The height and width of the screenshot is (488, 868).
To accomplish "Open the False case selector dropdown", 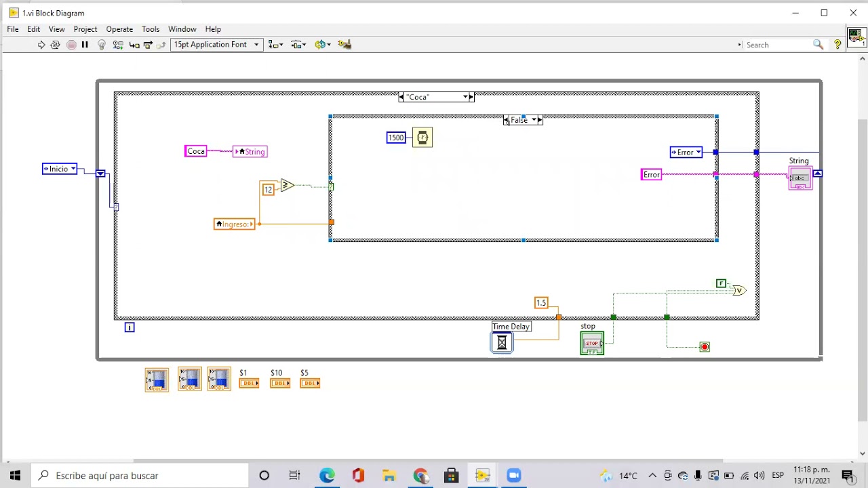I will pyautogui.click(x=534, y=120).
